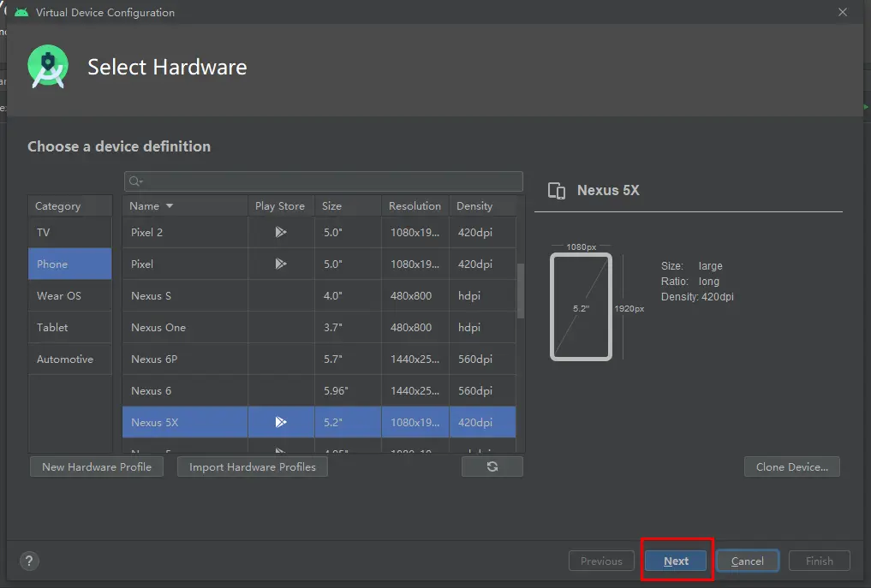Screen dimensions: 871x588
Task: Sort by Play Store column header
Action: tap(281, 206)
